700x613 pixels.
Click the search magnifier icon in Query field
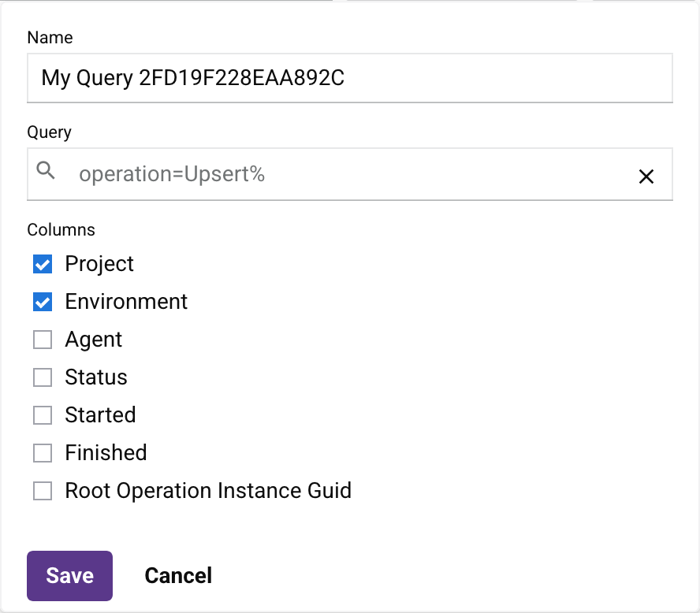tap(47, 169)
